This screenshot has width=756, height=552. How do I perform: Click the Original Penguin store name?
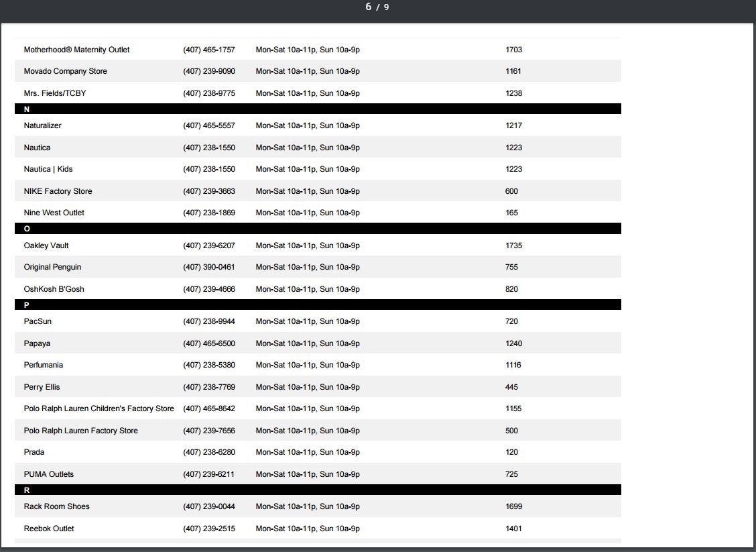tap(52, 267)
